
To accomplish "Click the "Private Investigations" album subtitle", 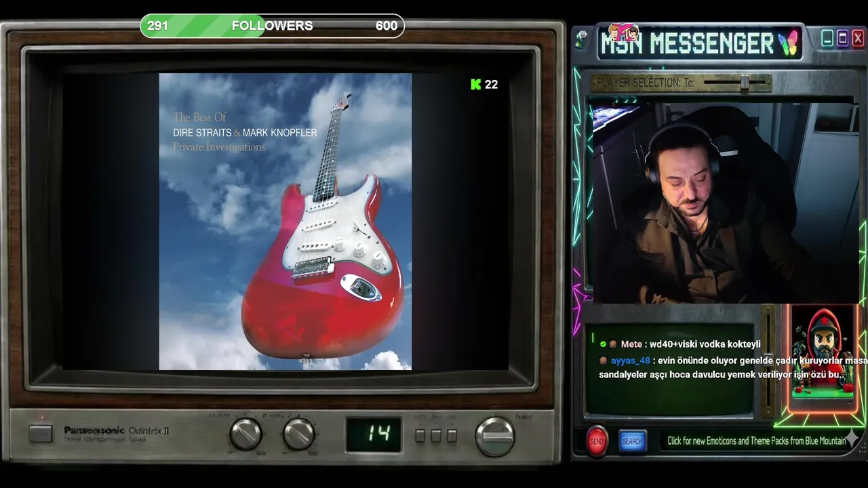I will pos(219,147).
